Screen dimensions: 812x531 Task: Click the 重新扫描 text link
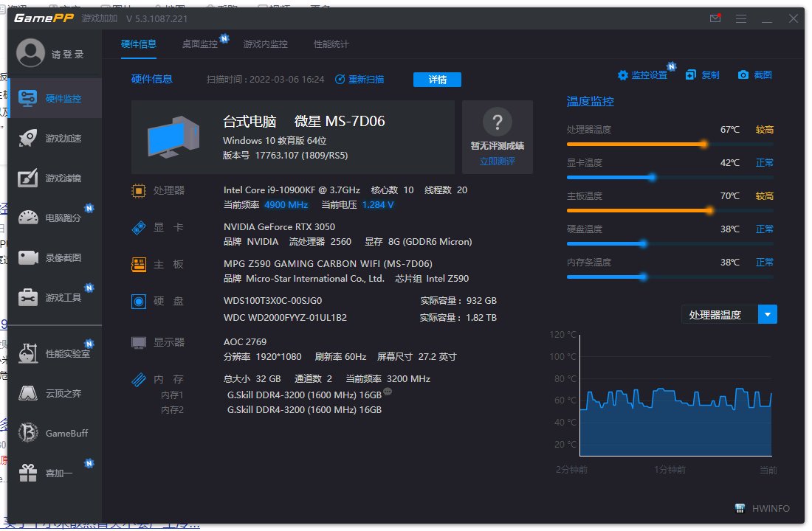pyautogui.click(x=366, y=79)
